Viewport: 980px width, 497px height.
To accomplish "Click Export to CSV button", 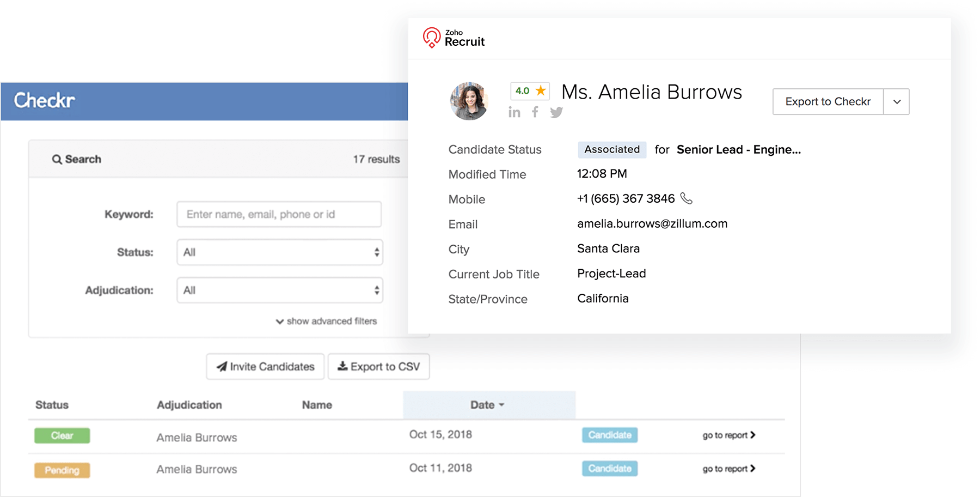I will pyautogui.click(x=378, y=367).
